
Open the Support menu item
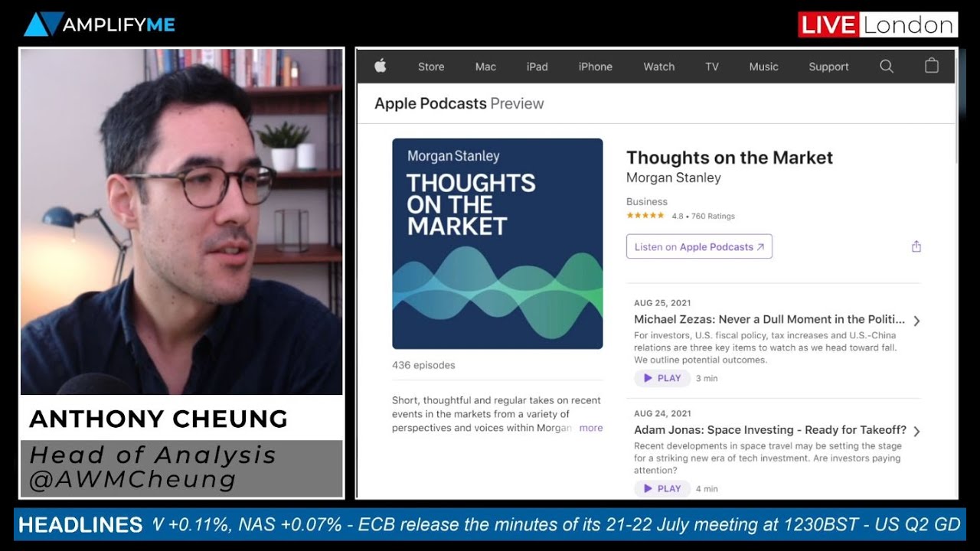[828, 67]
